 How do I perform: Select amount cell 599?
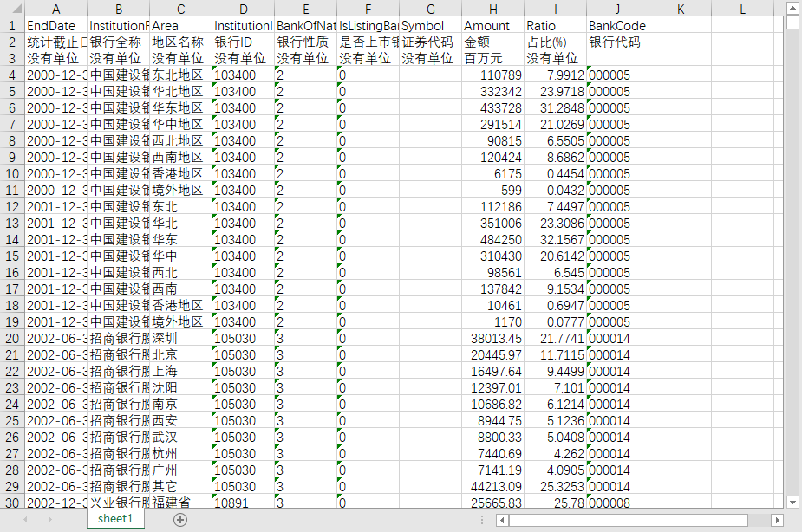pos(493,190)
